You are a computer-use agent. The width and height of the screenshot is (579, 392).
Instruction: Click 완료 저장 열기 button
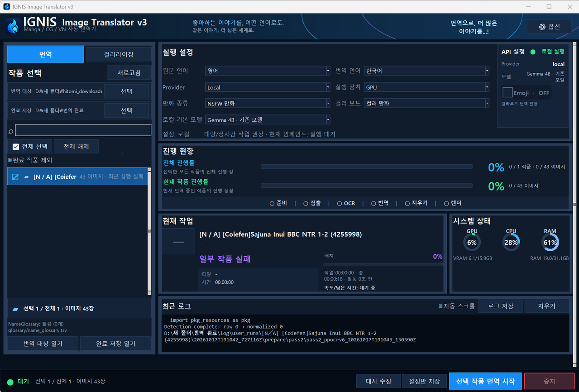[x=115, y=344]
